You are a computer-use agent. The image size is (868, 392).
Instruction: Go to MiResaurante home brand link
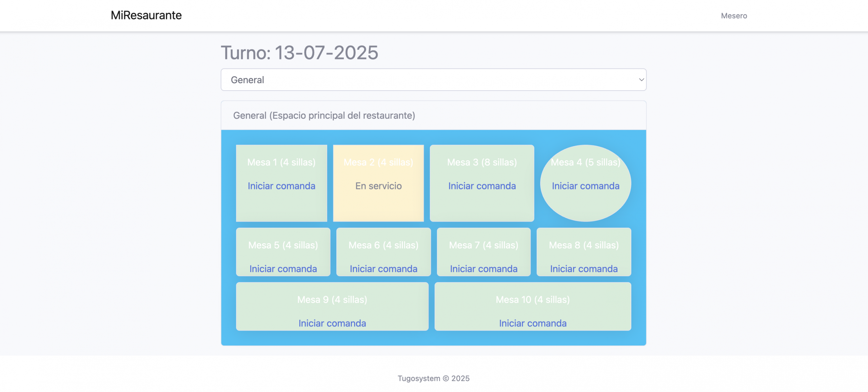point(146,15)
